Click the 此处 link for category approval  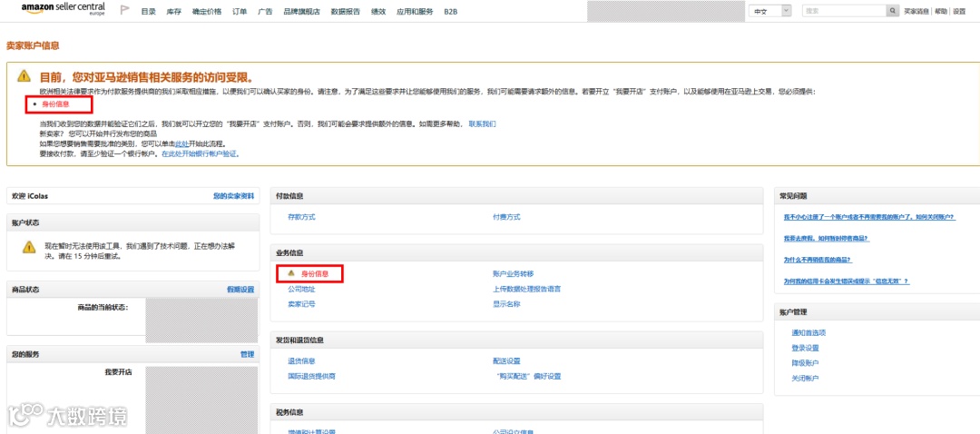181,143
